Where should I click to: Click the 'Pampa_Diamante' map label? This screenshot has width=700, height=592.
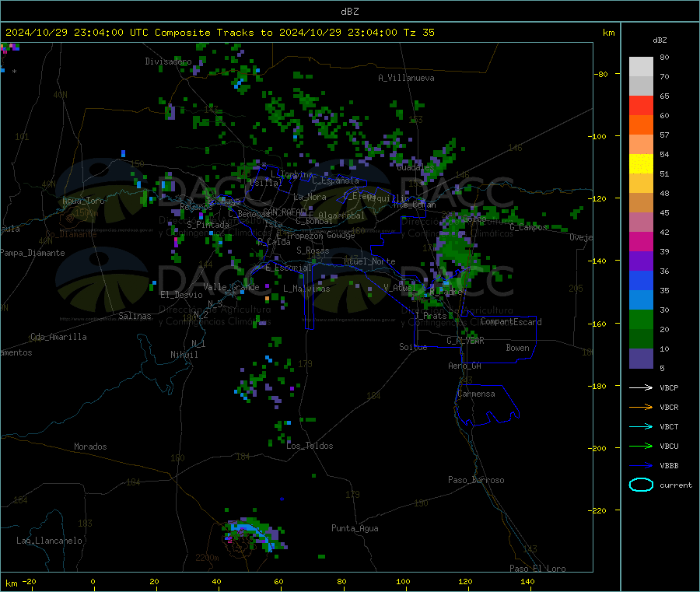point(33,253)
